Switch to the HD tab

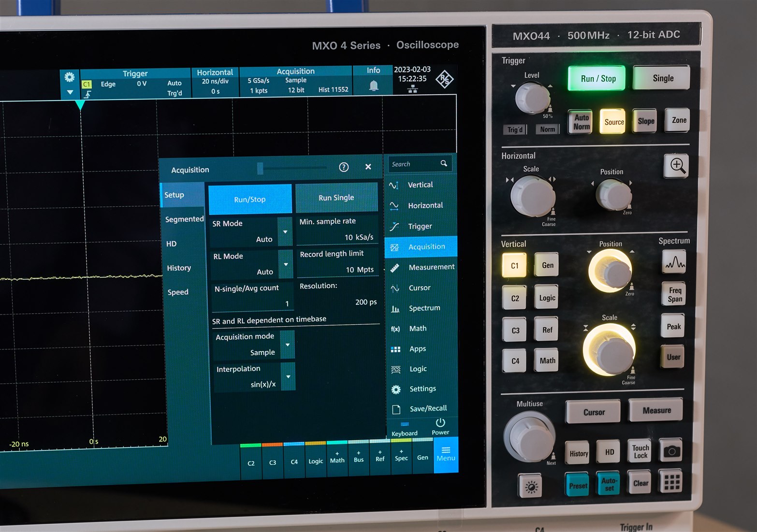pos(184,244)
